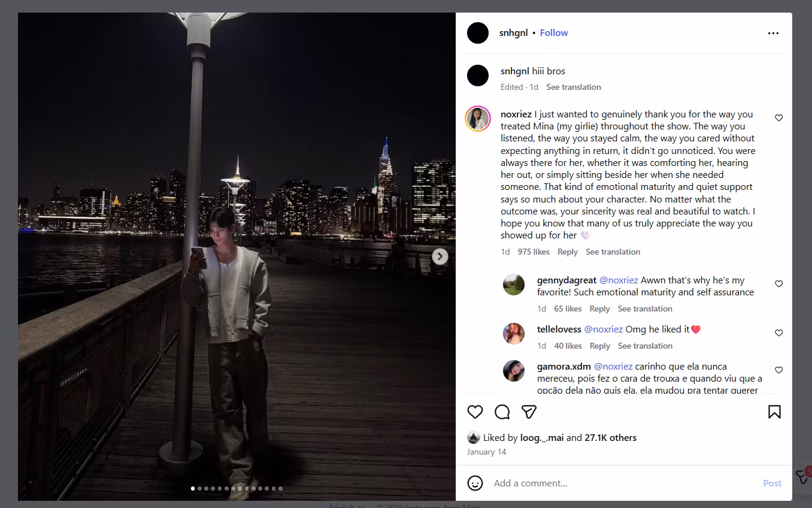See translation of tellelovess's reply
The height and width of the screenshot is (508, 812).
645,346
